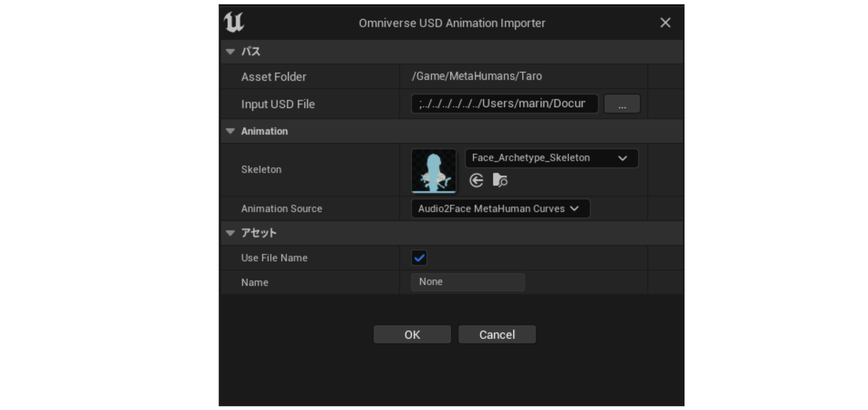
Task: Click the Input USD File path field
Action: coord(504,104)
